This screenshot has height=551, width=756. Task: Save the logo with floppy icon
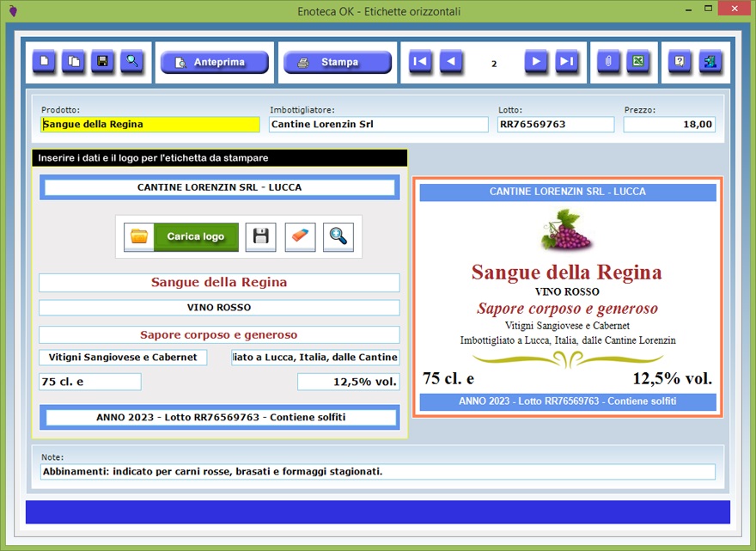click(261, 237)
